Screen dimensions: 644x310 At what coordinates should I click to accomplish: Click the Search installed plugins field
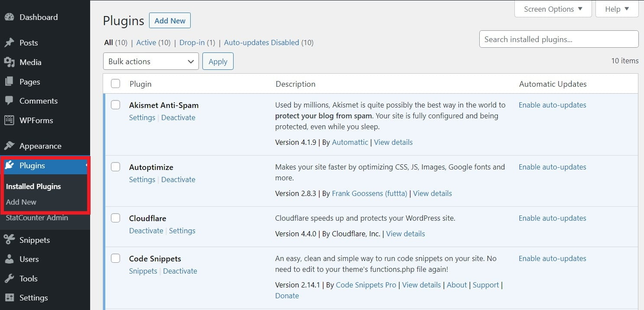tap(559, 39)
